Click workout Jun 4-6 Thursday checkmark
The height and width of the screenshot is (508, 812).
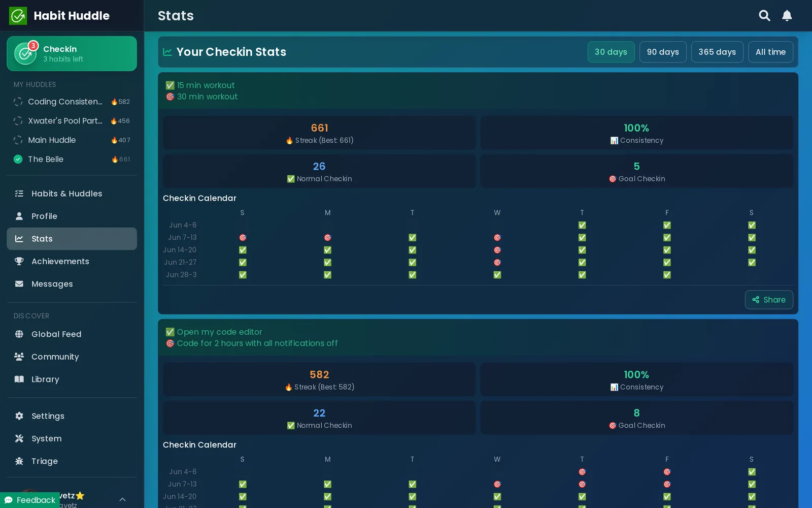pyautogui.click(x=582, y=225)
